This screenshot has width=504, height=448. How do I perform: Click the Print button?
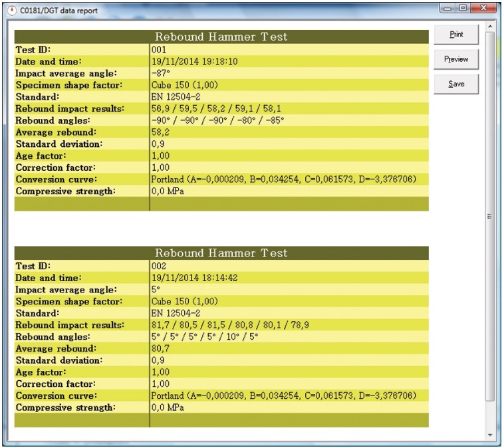click(456, 35)
